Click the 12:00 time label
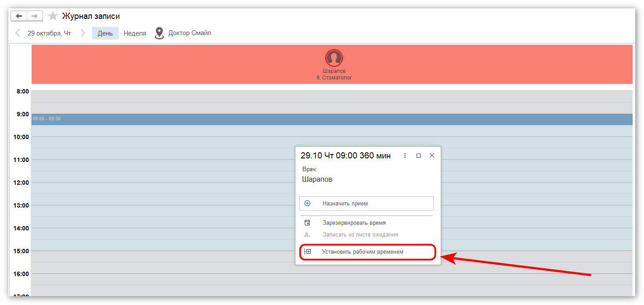 point(21,183)
